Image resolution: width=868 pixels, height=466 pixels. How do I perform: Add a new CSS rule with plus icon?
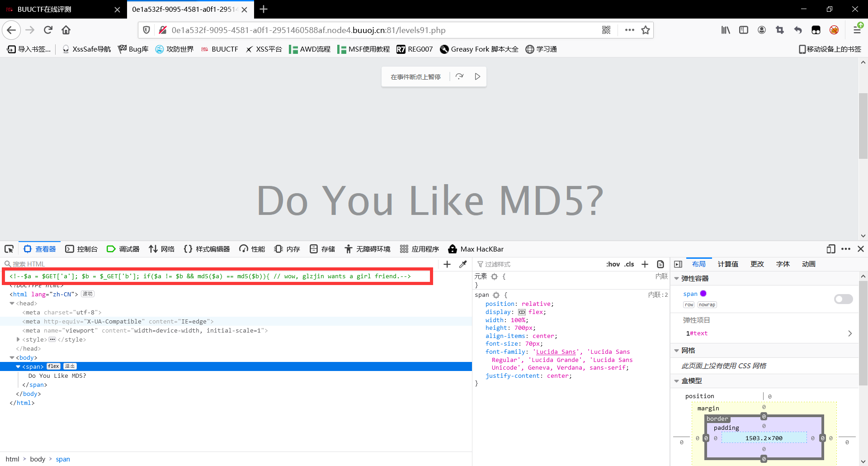click(x=645, y=264)
